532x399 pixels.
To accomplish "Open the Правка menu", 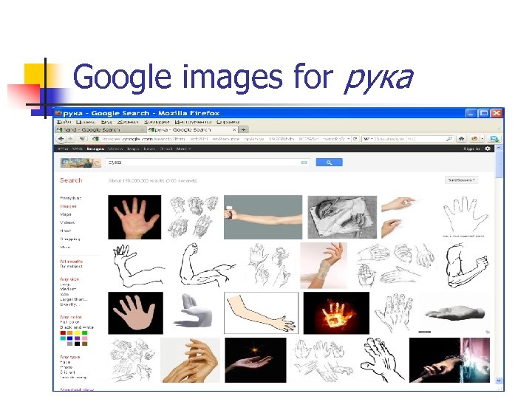I will (86, 122).
